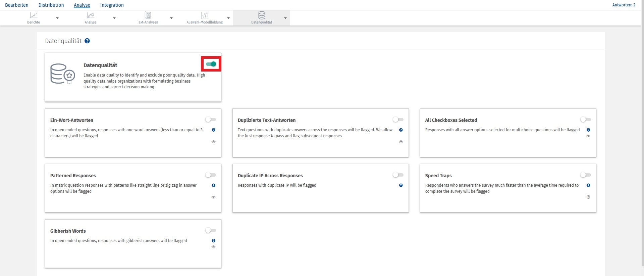644x276 pixels.
Task: Show help for Gibberish Words
Action: 213,241
